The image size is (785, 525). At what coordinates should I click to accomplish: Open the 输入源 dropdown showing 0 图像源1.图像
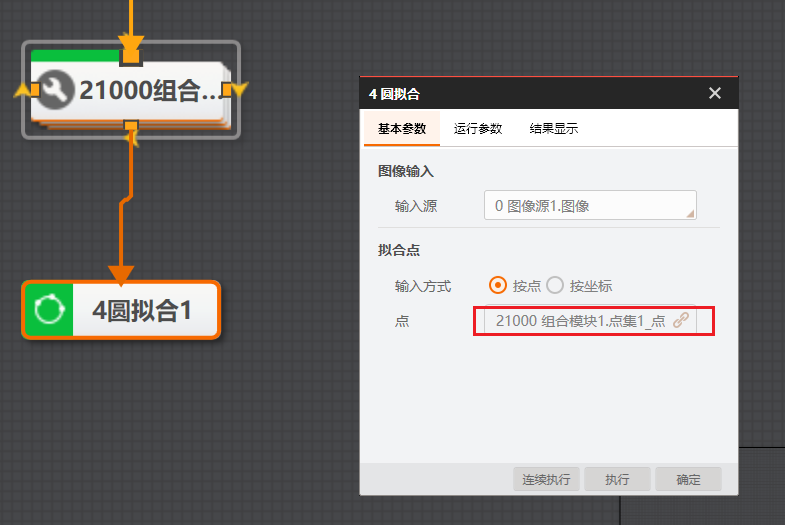pos(590,206)
